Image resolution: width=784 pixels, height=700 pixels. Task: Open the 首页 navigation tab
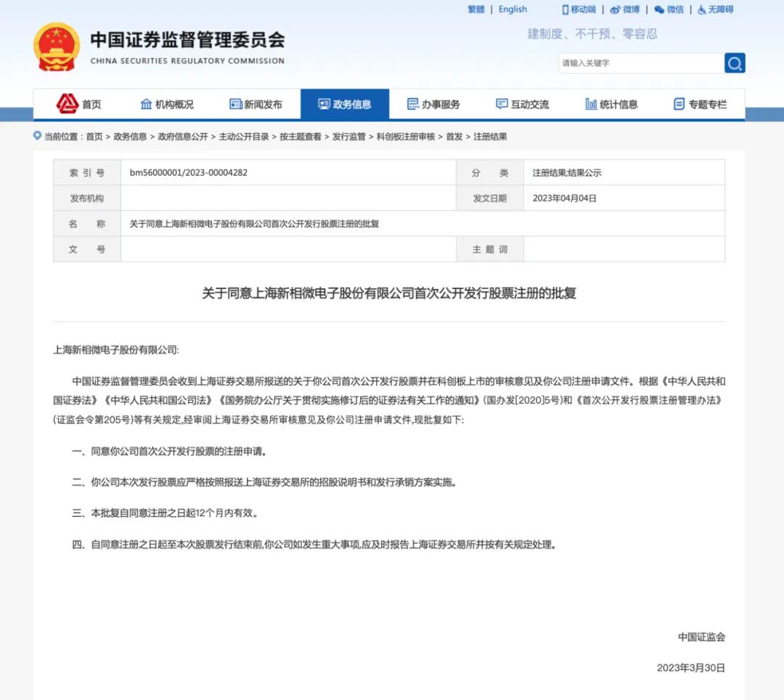pos(78,104)
